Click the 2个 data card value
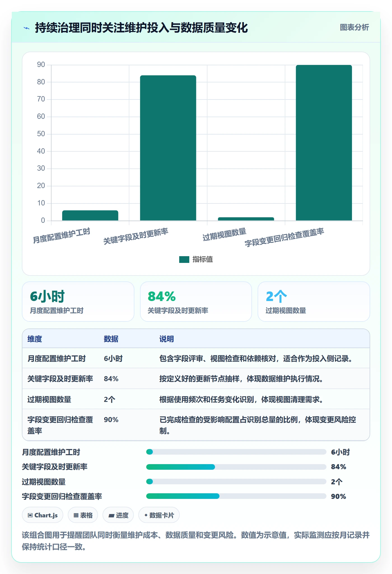This screenshot has height=574, width=392. 276,297
